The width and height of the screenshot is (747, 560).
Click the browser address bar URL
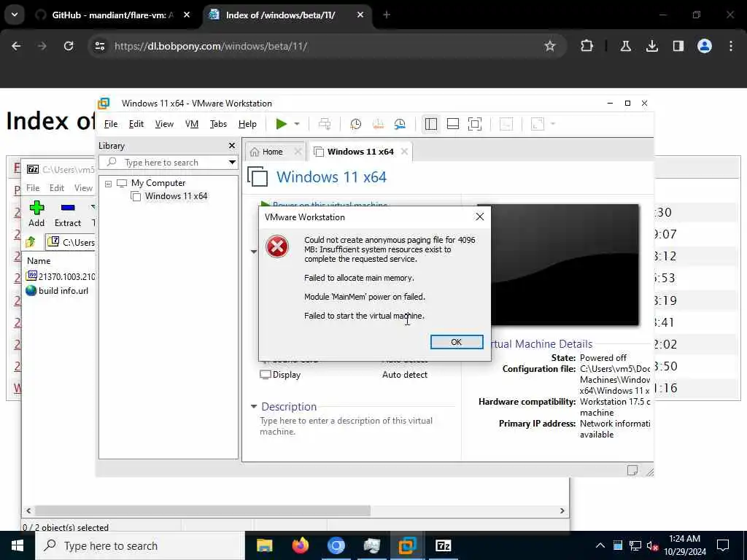pos(211,46)
